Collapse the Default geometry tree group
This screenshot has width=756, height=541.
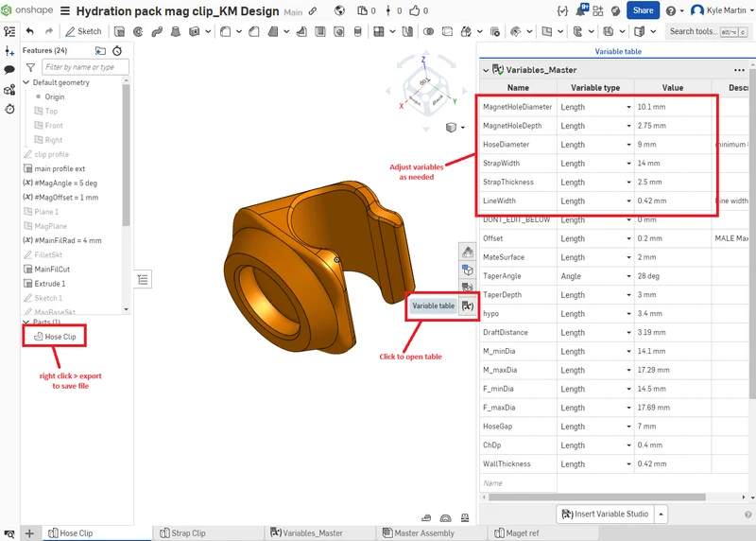[x=26, y=82]
